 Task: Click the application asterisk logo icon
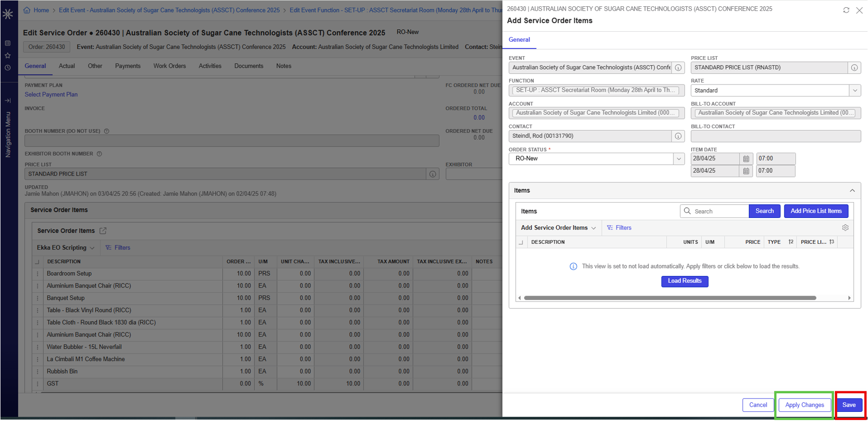8,14
